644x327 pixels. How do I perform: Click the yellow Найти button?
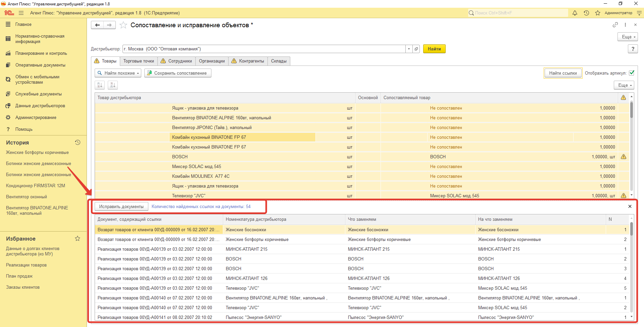pos(434,49)
